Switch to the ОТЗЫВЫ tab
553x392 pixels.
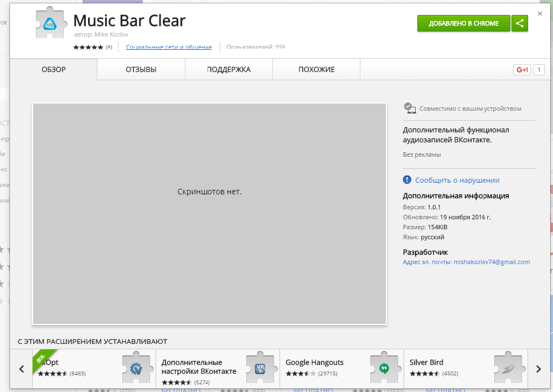pos(141,70)
